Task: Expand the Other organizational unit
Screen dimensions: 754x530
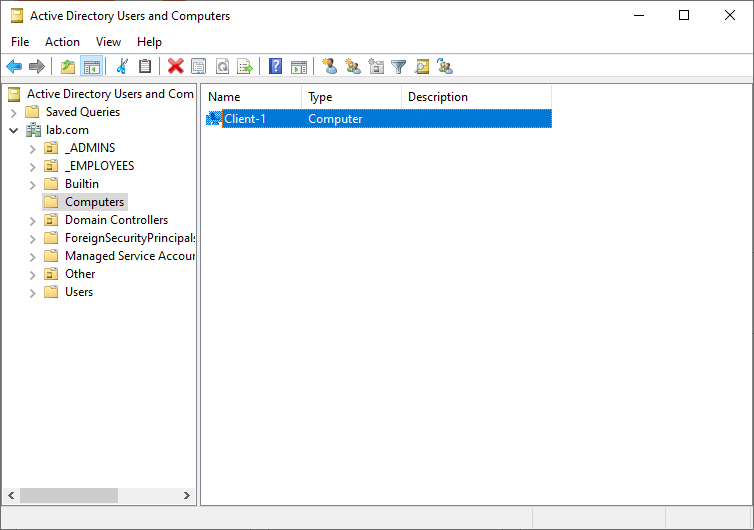Action: (32, 275)
